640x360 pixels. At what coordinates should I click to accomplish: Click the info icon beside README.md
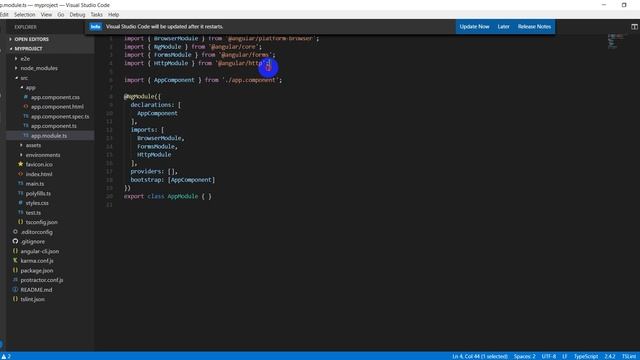pyautogui.click(x=15, y=289)
